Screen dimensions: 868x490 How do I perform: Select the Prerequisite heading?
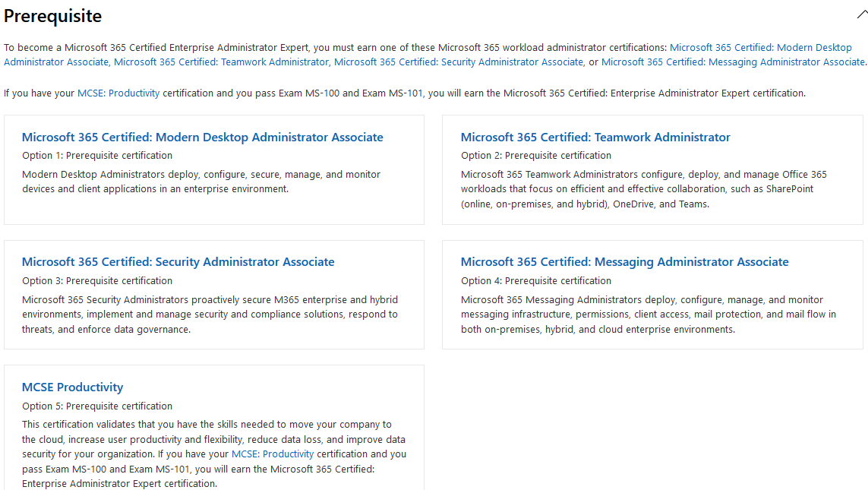(x=52, y=16)
